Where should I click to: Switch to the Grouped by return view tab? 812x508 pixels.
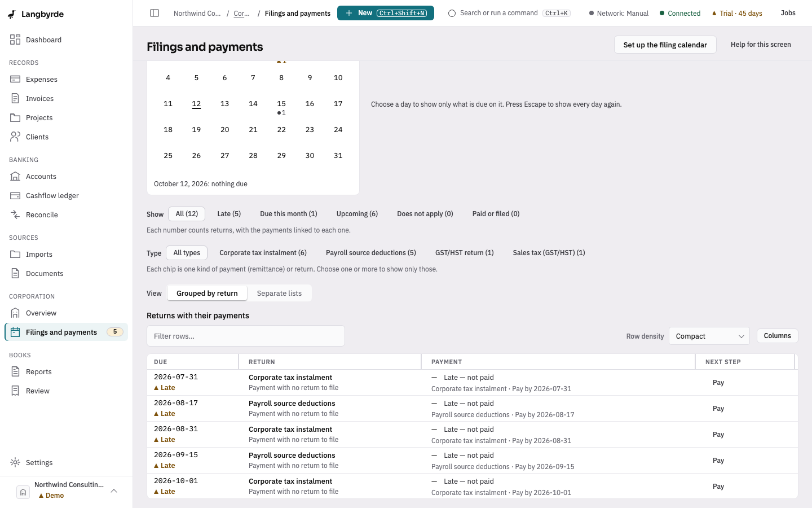pyautogui.click(x=207, y=294)
